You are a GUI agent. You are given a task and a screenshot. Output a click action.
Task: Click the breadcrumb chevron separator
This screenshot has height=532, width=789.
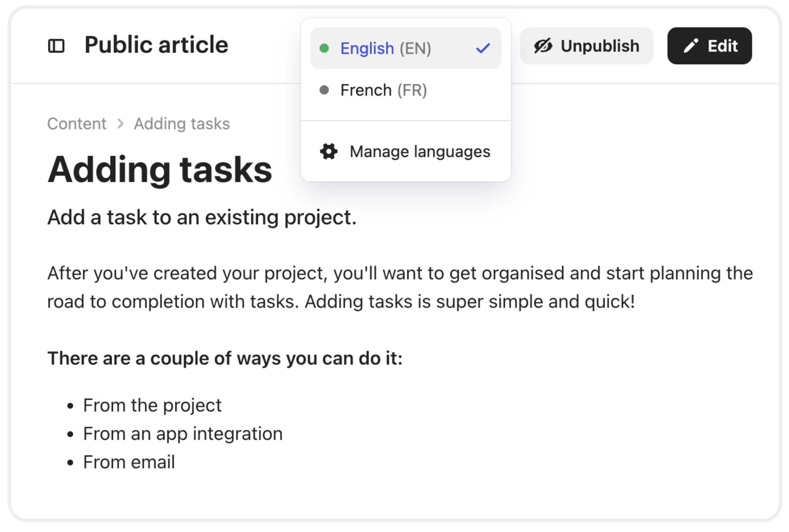coord(121,124)
